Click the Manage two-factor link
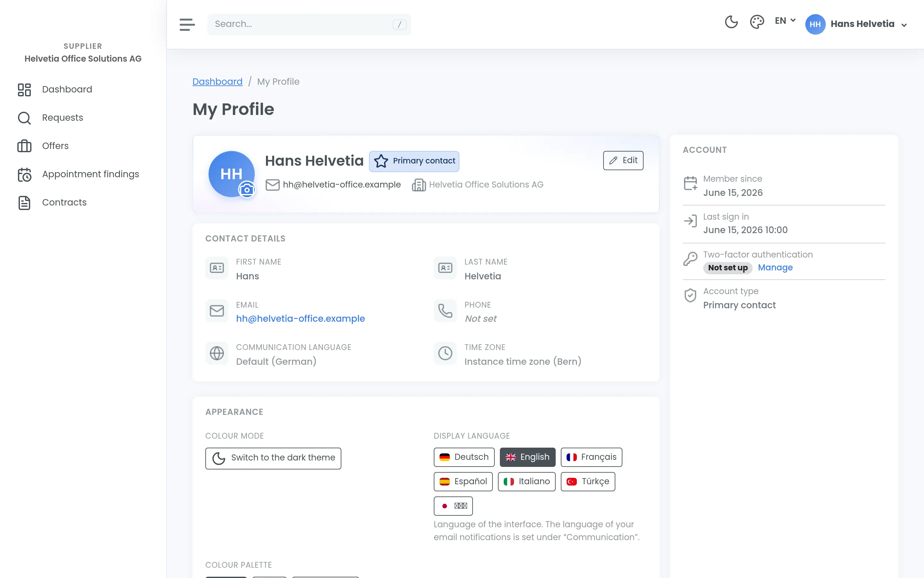The image size is (924, 578). pos(775,267)
